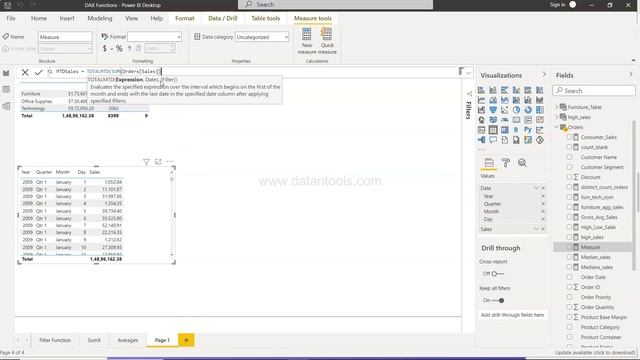Select the Waterfall chart visual
Viewport: 640px width, 360px height.
coord(481,110)
